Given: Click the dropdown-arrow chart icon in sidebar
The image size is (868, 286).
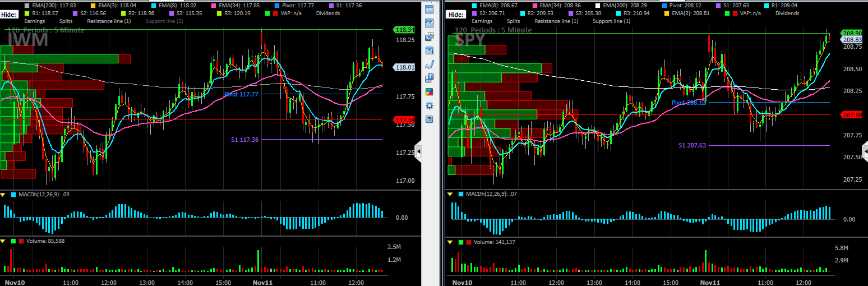Looking at the screenshot, I should (430, 50).
